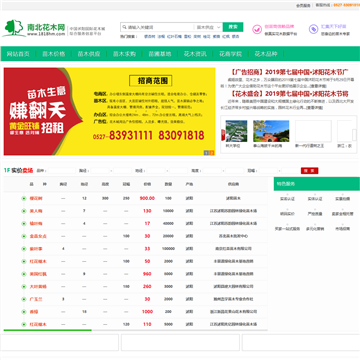360x360 pixels.
Task: Click the red left arrow on photo carousel
Action: (x=223, y=135)
